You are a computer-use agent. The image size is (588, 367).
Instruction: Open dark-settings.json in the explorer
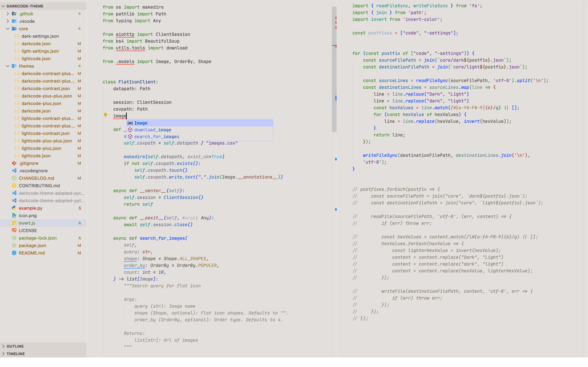pos(40,36)
